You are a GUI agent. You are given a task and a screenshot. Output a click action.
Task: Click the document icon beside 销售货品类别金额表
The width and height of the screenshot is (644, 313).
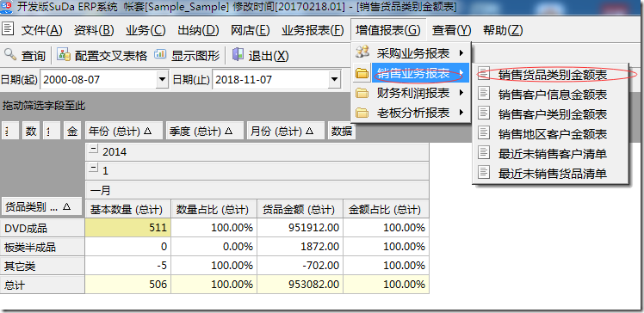pos(485,74)
